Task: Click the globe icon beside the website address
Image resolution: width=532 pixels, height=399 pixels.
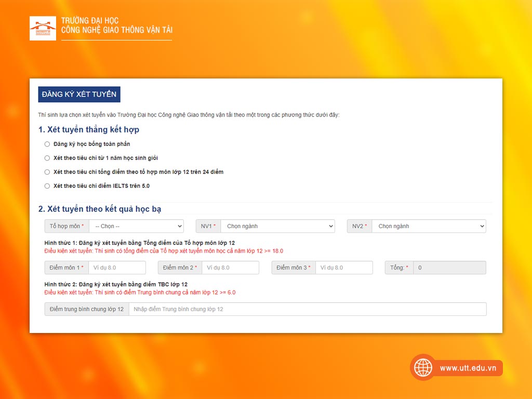Action: pyautogui.click(x=423, y=368)
